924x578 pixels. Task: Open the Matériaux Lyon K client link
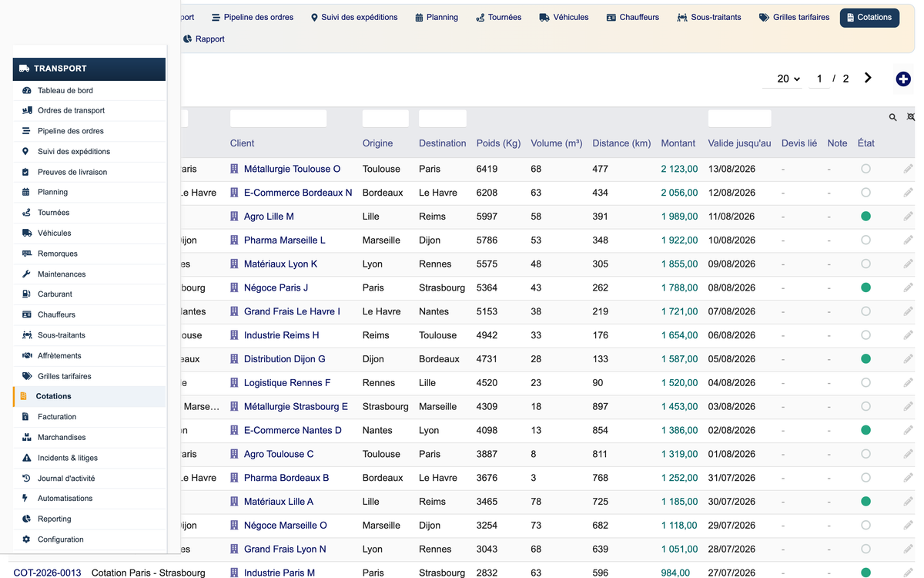[x=281, y=264]
